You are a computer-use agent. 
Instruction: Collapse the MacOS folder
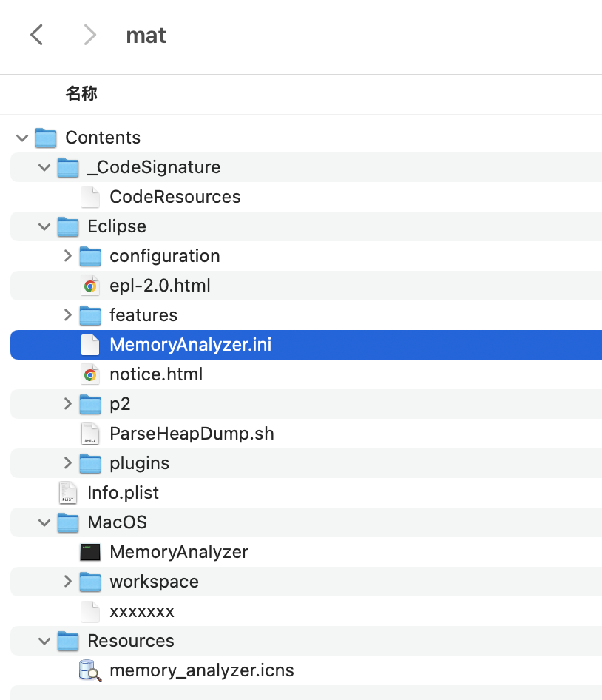44,522
